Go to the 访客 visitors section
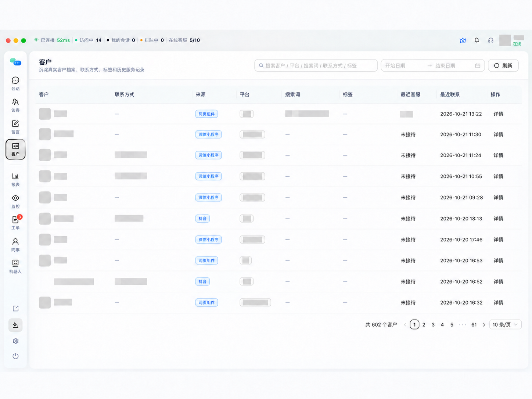 [15, 105]
